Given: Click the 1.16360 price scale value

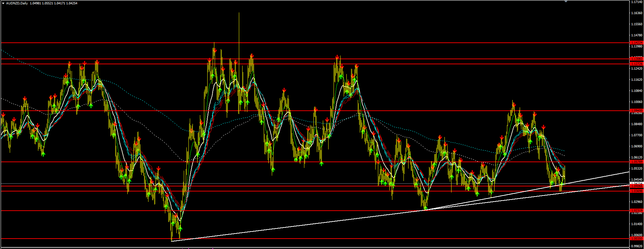Looking at the screenshot, I should point(637,13).
